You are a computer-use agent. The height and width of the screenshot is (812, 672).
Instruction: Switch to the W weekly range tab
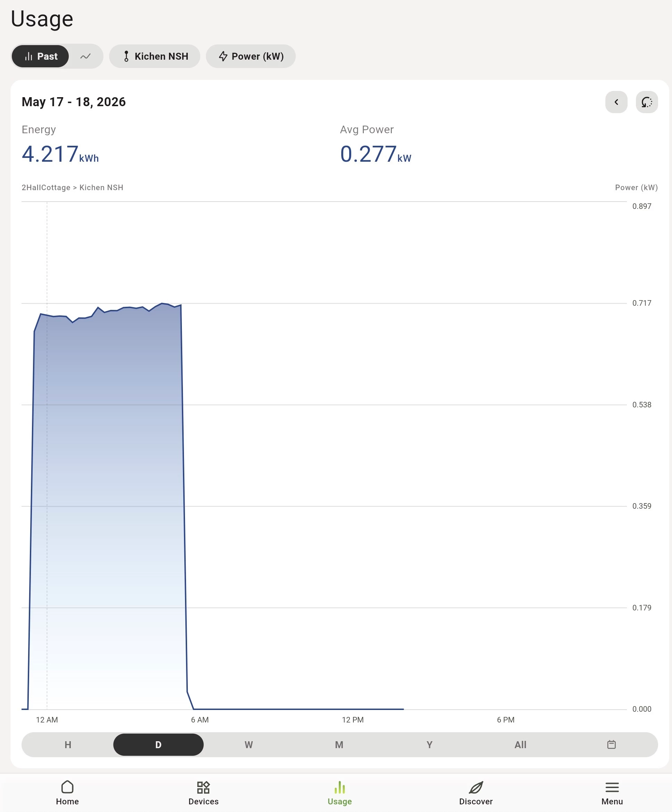tap(249, 744)
